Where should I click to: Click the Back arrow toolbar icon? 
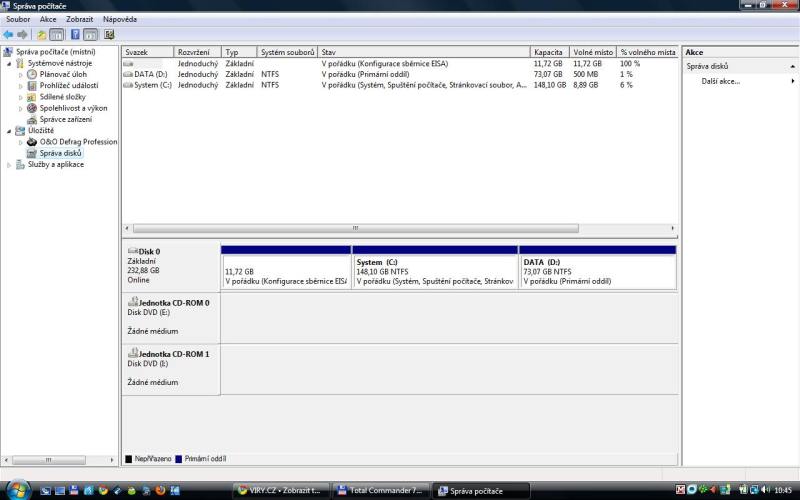(x=8, y=34)
